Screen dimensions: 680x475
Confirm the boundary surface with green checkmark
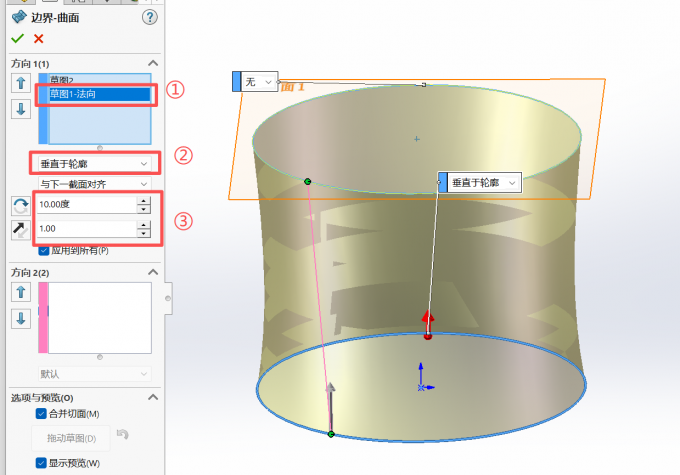point(17,39)
